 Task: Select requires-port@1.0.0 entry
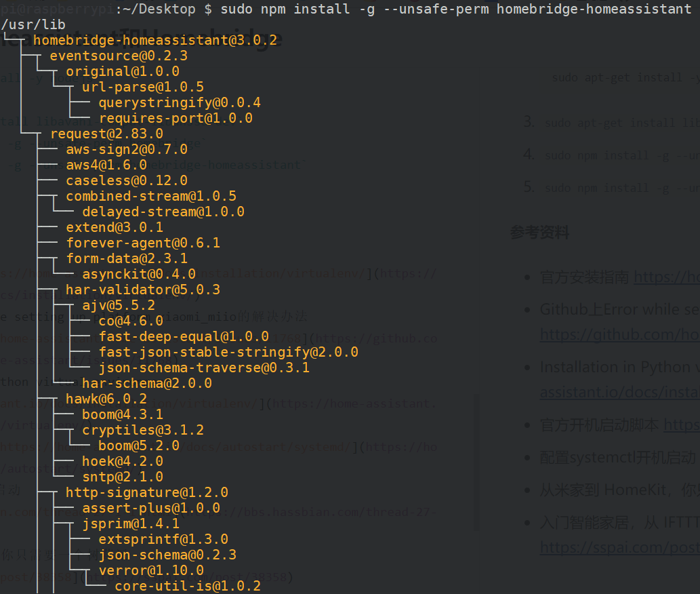[x=176, y=118]
